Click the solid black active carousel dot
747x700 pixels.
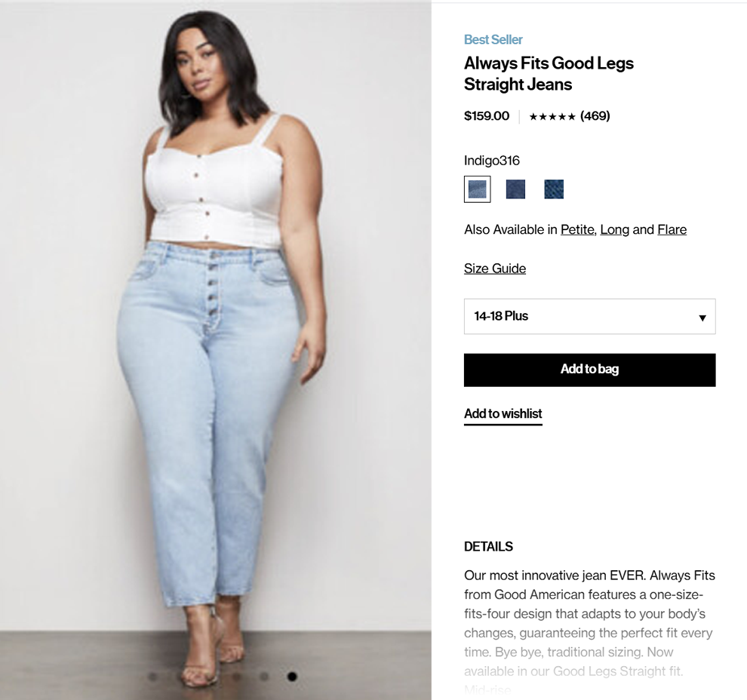pyautogui.click(x=292, y=676)
